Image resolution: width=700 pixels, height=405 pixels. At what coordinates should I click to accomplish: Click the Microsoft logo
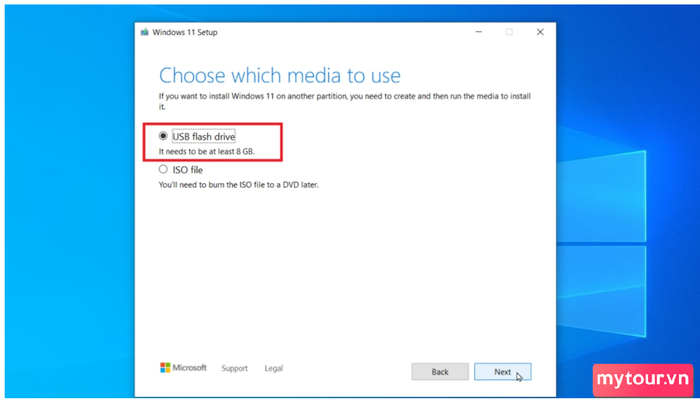183,367
